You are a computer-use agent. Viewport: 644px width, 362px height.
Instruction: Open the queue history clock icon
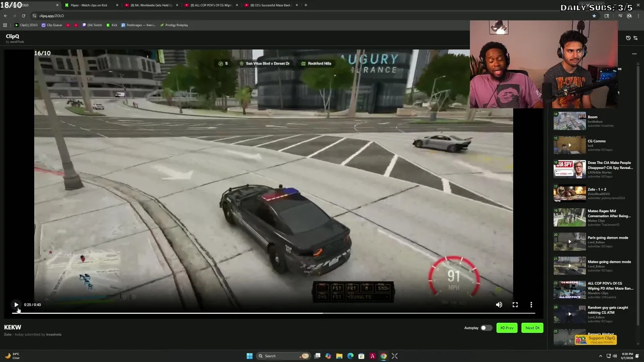(628, 38)
